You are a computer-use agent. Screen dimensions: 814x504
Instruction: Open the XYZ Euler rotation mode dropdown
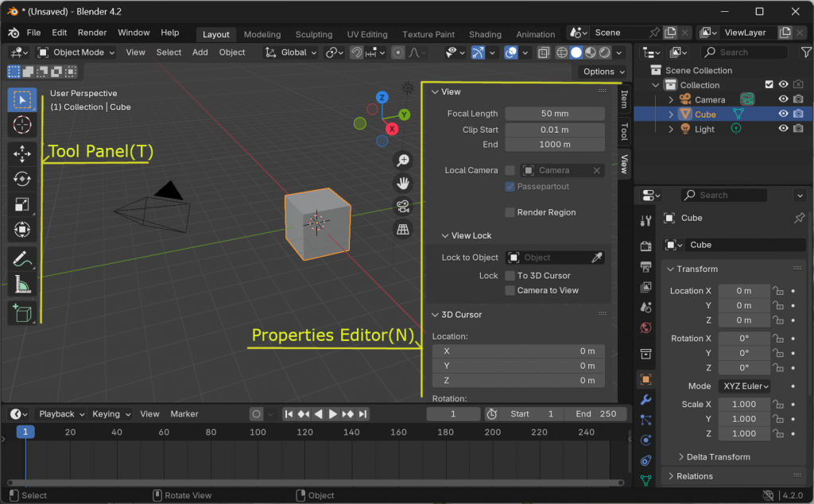745,386
